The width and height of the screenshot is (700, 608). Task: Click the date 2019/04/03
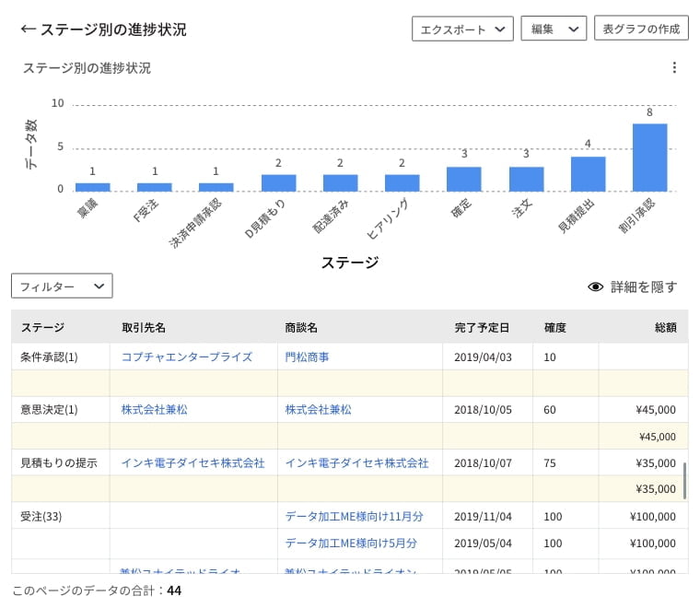483,357
